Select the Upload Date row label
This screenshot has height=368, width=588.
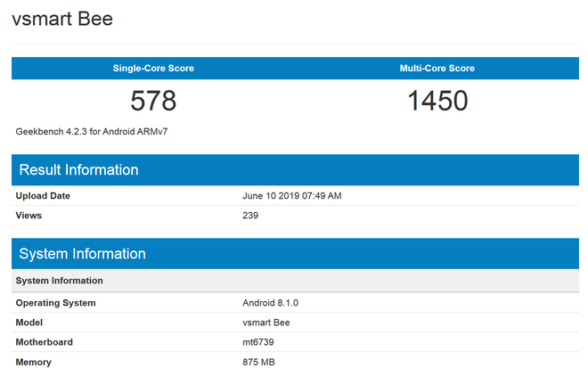(43, 196)
